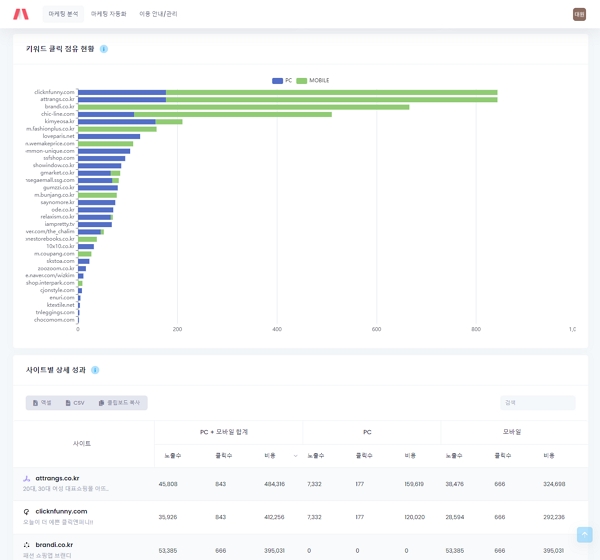Click the brandi.co.kr site favicon

(x=27, y=545)
